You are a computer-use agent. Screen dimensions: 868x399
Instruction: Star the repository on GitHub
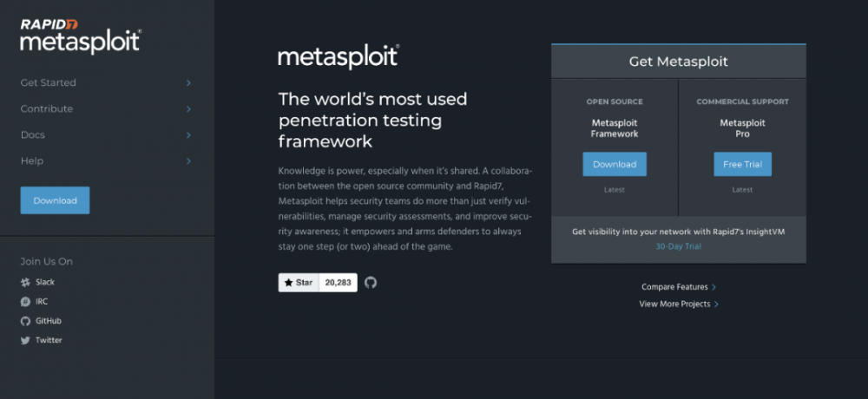coord(299,283)
